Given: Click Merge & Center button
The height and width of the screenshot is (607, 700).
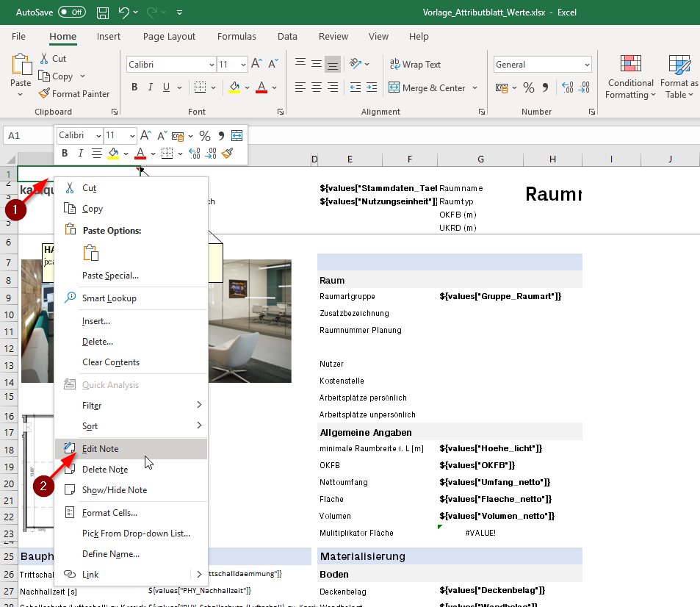Looking at the screenshot, I should 426,87.
